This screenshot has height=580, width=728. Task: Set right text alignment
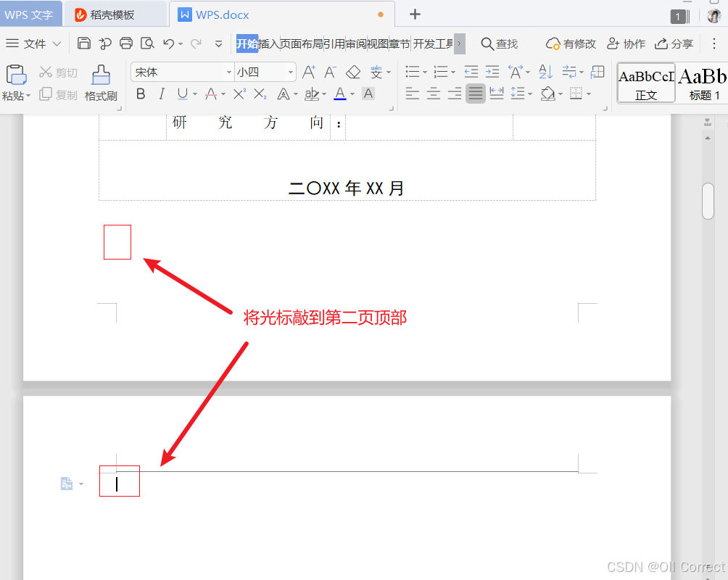[455, 94]
